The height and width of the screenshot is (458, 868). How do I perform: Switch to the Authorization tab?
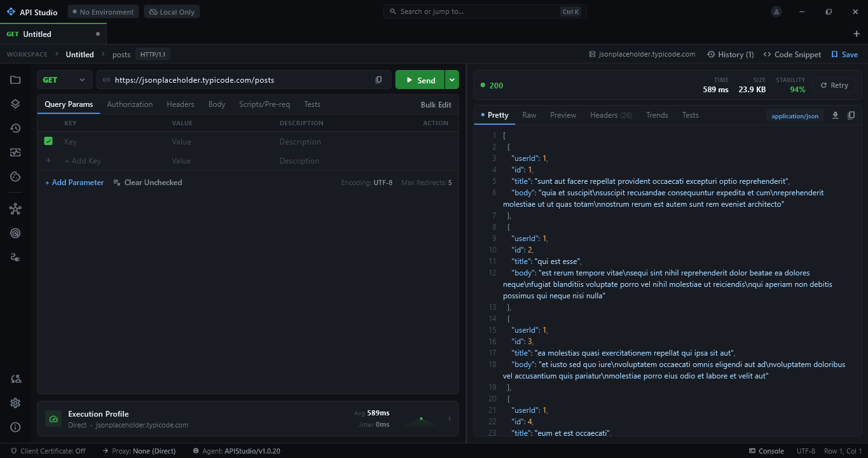pyautogui.click(x=130, y=104)
